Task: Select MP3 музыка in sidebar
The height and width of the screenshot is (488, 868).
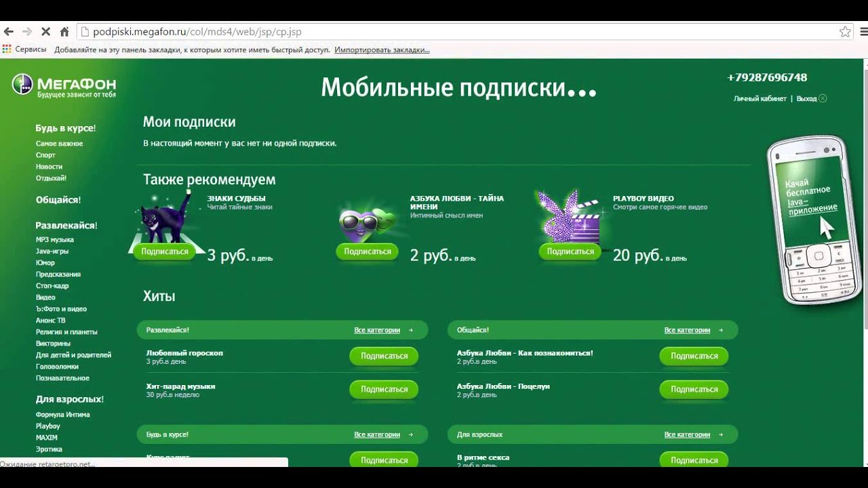Action: (x=55, y=240)
